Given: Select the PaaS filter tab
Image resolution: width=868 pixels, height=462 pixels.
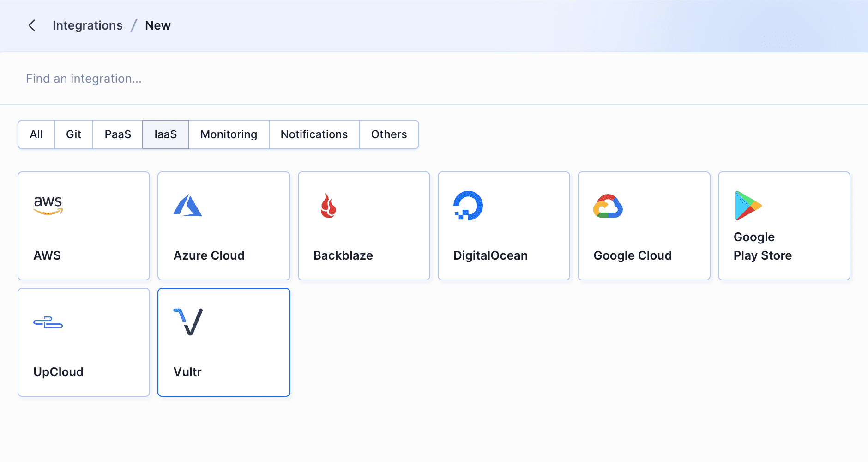Looking at the screenshot, I should 118,134.
